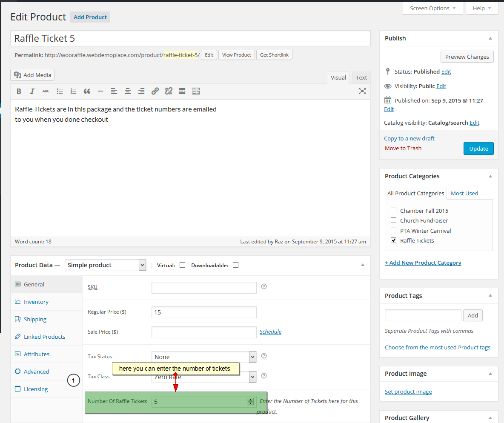Click Preview Changes button
Viewport: 504px width, 423px height.
click(x=467, y=57)
